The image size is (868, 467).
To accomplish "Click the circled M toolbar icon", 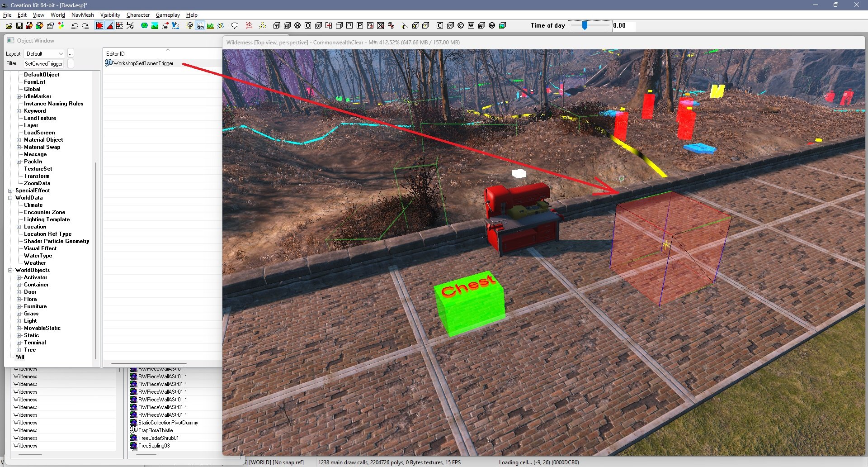I will click(x=297, y=26).
